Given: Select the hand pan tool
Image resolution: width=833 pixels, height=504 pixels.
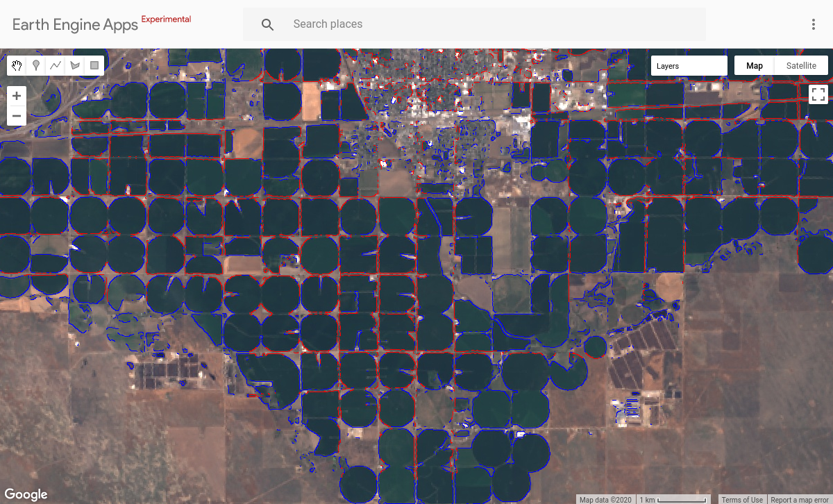Looking at the screenshot, I should coord(16,65).
